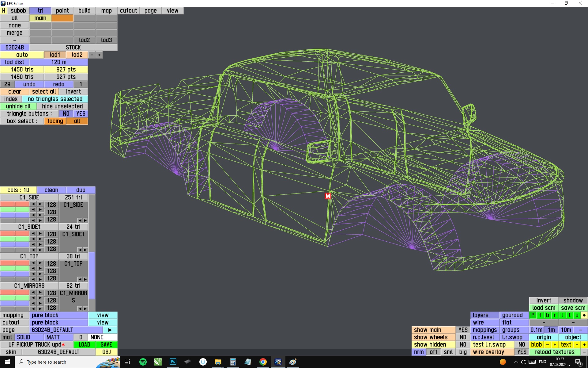Toggle wire overlay YES button

tap(522, 352)
